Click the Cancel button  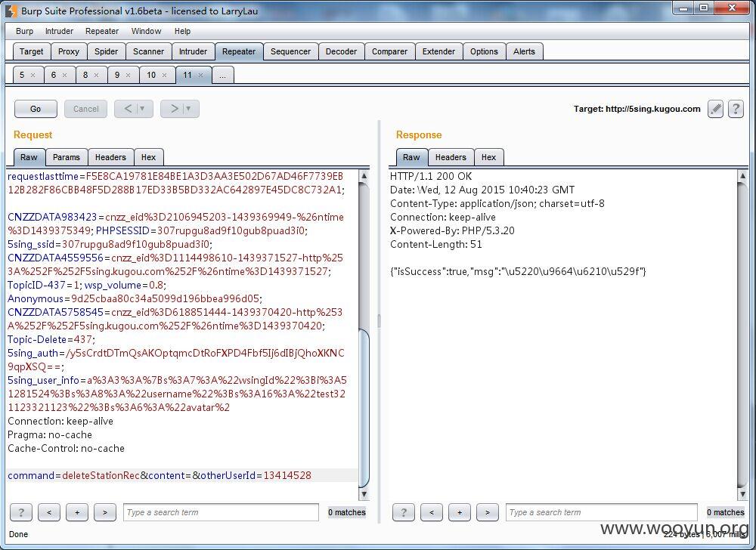click(86, 109)
